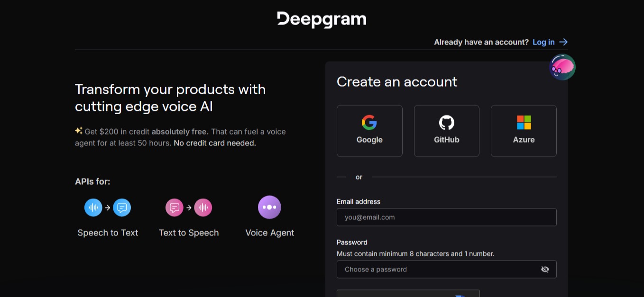Click the blue chat bubble Speech to Text icon
This screenshot has width=644, height=297.
pyautogui.click(x=122, y=207)
